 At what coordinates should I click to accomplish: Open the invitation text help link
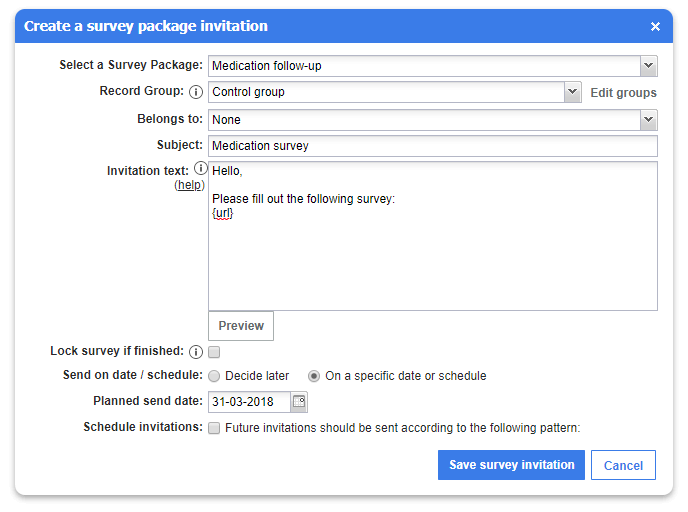click(x=190, y=185)
